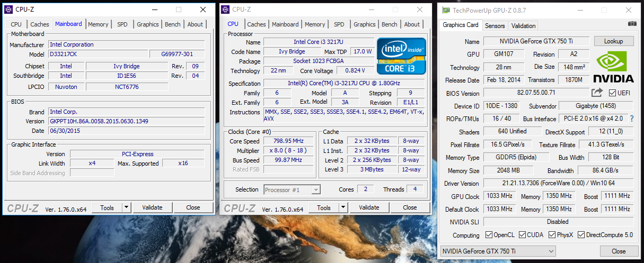Switch to the Sensors tab in GPU-Z
Image resolution: width=644 pixels, height=263 pixels.
point(495,25)
